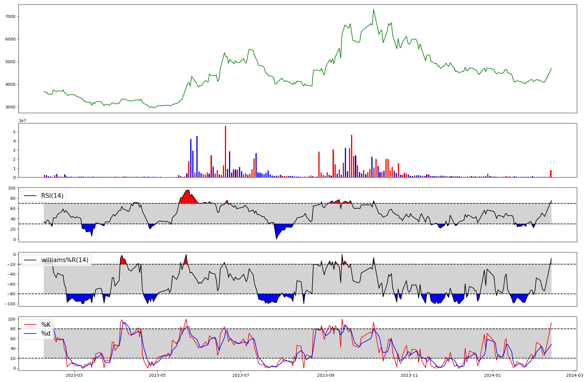Click the williams%R(14) legend entry
Image resolution: width=588 pixels, height=382 pixels.
tap(65, 260)
